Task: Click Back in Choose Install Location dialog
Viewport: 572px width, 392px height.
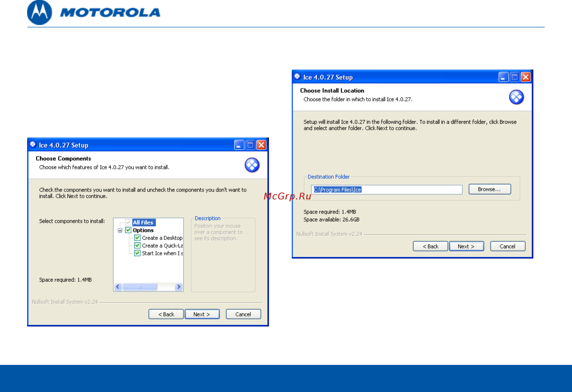Action: coord(431,246)
